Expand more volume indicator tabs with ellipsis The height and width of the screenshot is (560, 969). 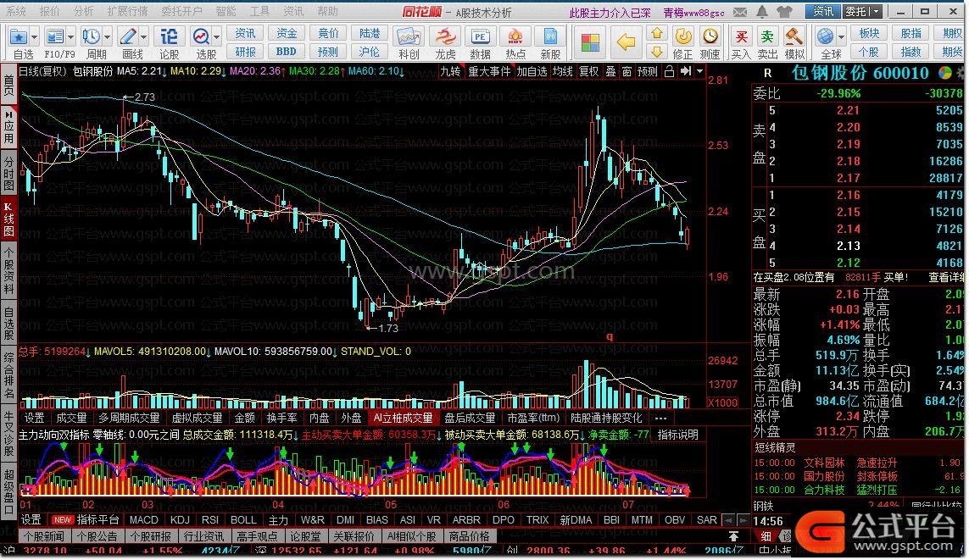click(x=660, y=418)
